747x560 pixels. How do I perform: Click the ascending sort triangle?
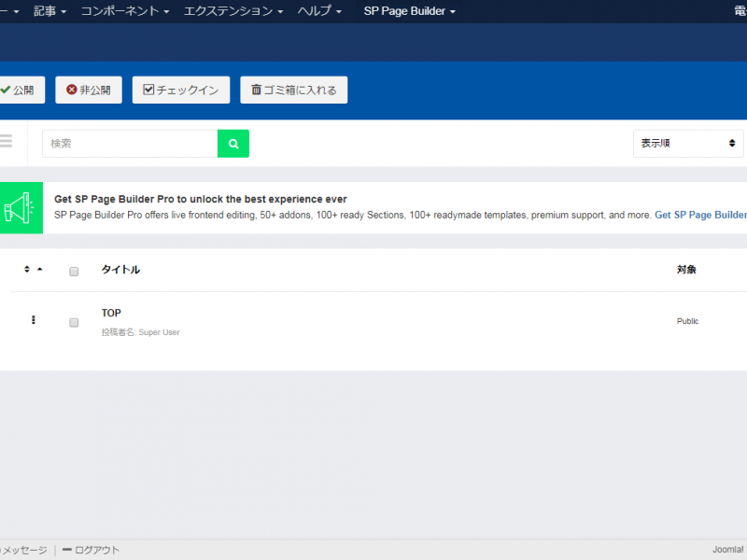40,270
